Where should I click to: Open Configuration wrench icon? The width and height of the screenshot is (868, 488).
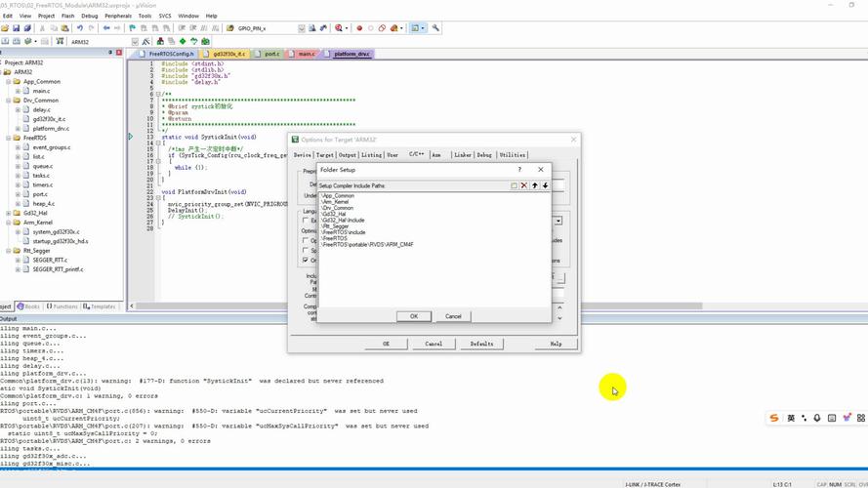coord(436,28)
